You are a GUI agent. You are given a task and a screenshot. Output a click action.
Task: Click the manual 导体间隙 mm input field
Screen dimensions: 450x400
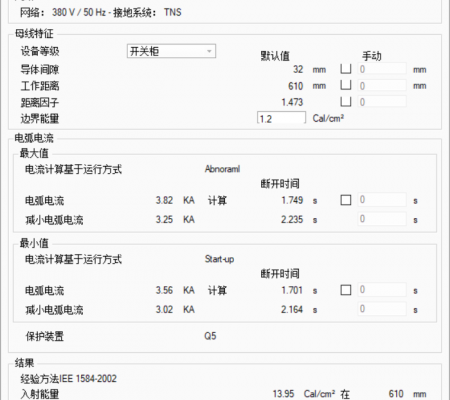point(382,69)
